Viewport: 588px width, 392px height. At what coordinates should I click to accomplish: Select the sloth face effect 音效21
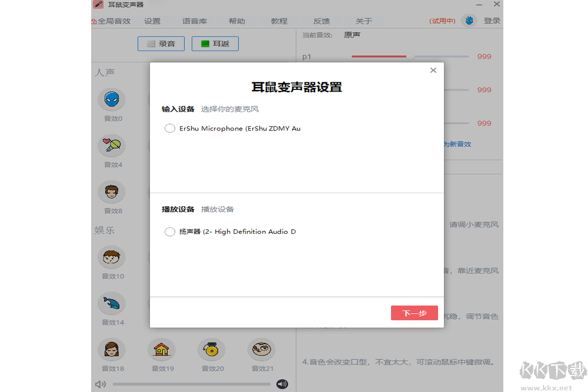(262, 350)
